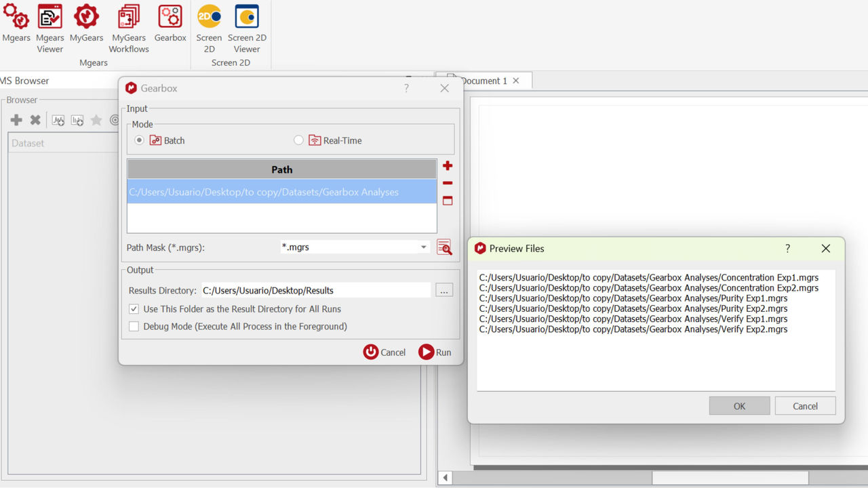Open MyGears Workflows in the ribbon
The image size is (868, 488).
click(129, 28)
